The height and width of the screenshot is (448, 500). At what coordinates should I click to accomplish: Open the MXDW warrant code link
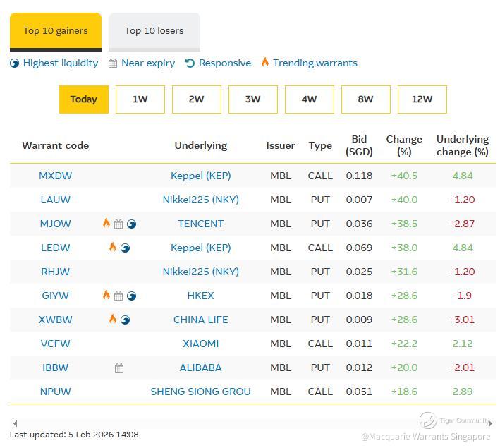click(x=55, y=176)
